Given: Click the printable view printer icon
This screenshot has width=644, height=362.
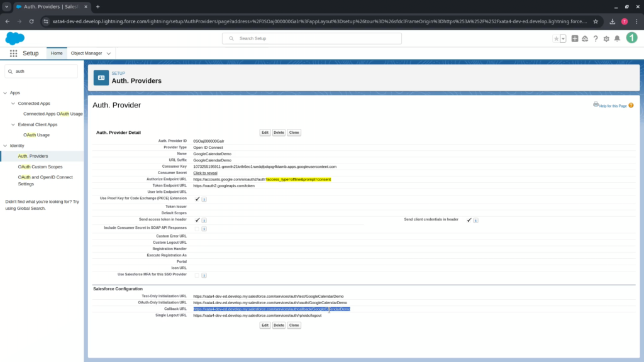Looking at the screenshot, I should click(x=596, y=104).
